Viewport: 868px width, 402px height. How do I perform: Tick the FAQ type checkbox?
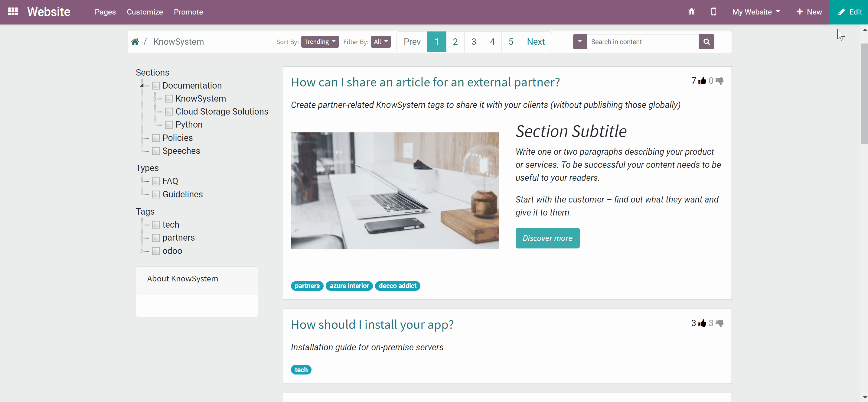[x=156, y=181]
